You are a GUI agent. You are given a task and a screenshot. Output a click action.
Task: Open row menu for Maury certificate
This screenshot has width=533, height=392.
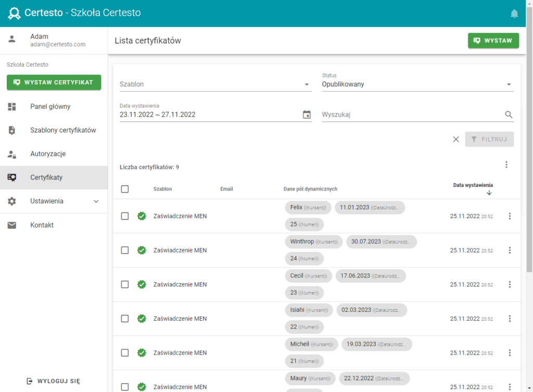[510, 387]
